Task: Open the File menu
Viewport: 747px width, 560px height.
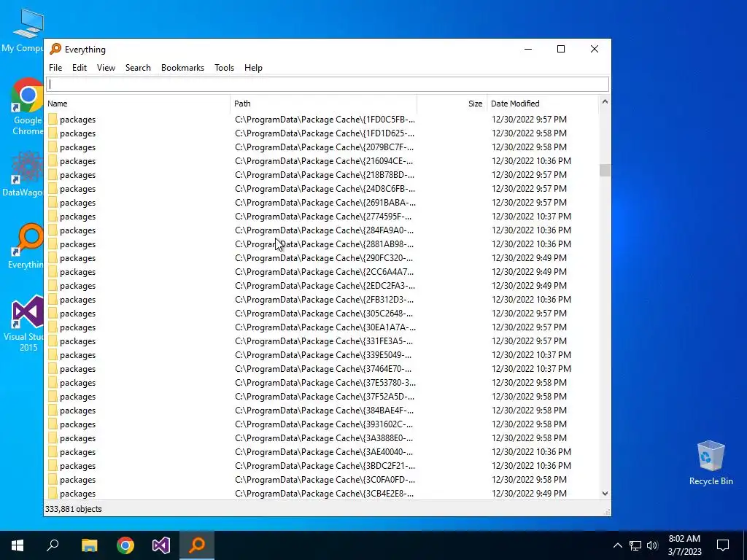Action: [55, 68]
